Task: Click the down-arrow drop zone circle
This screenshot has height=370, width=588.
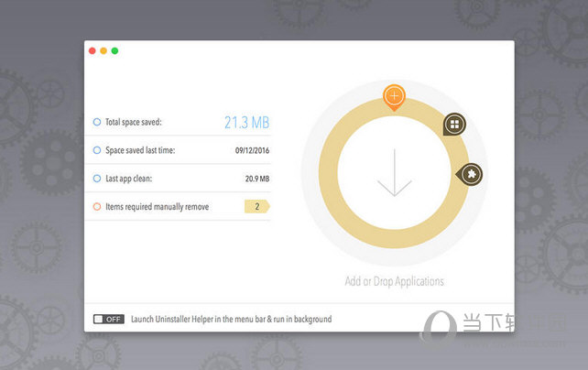Action: pyautogui.click(x=394, y=173)
